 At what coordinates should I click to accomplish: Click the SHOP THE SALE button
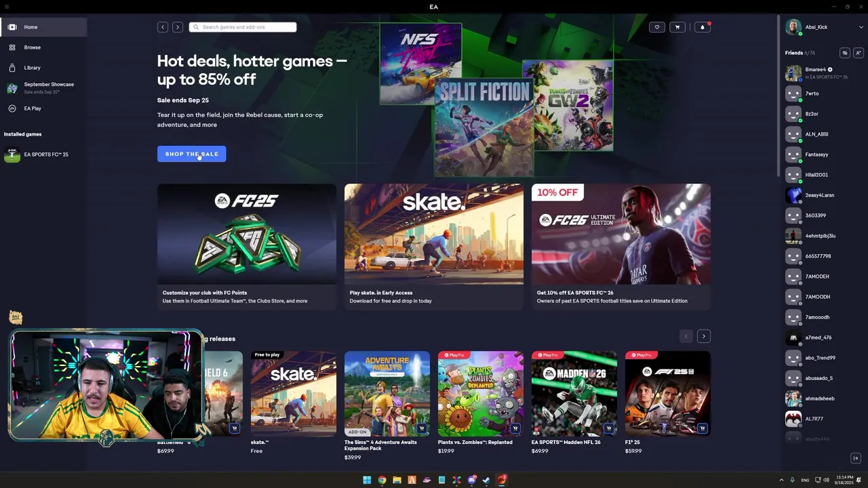(192, 154)
